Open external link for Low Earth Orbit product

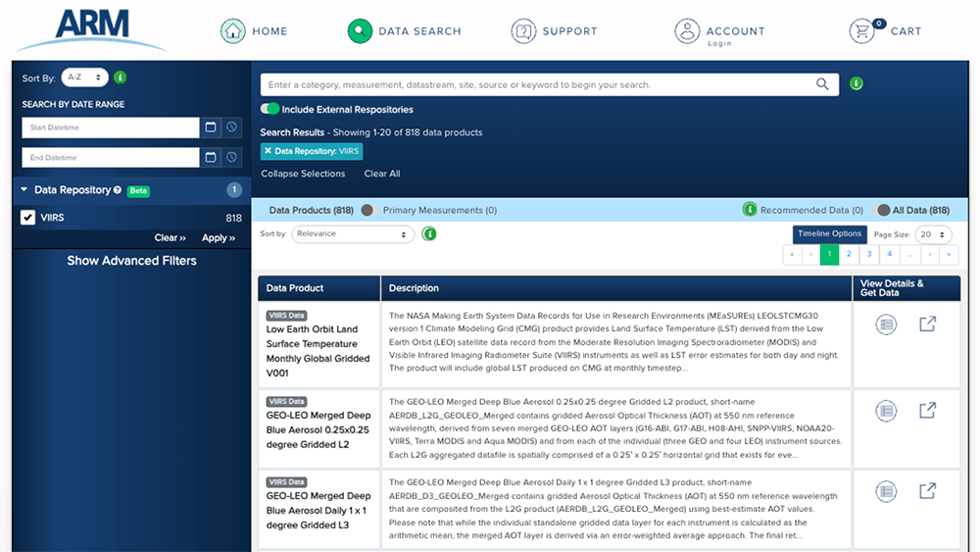tap(927, 324)
